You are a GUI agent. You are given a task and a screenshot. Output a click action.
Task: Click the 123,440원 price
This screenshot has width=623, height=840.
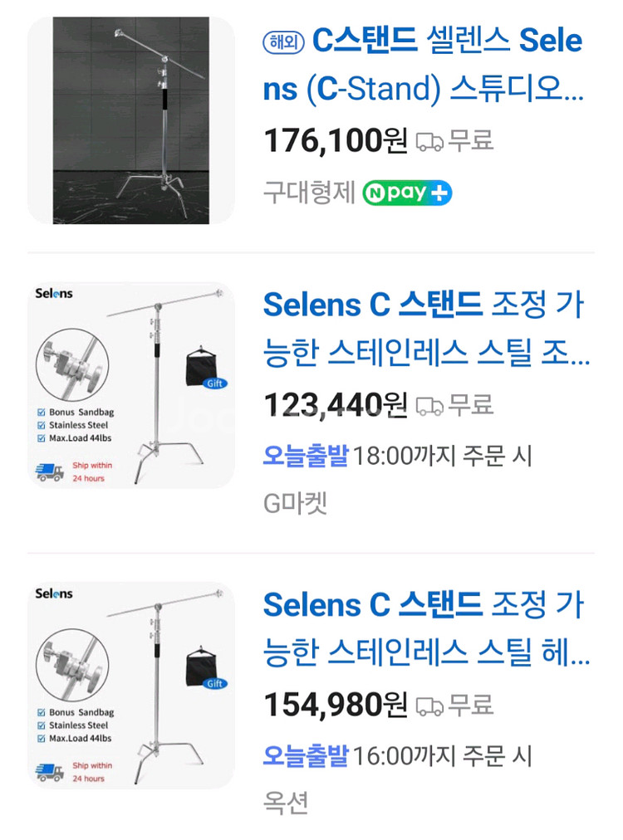335,405
